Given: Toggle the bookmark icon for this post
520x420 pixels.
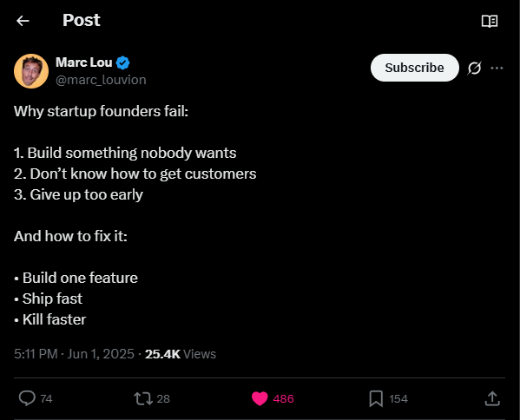Looking at the screenshot, I should coord(376,398).
